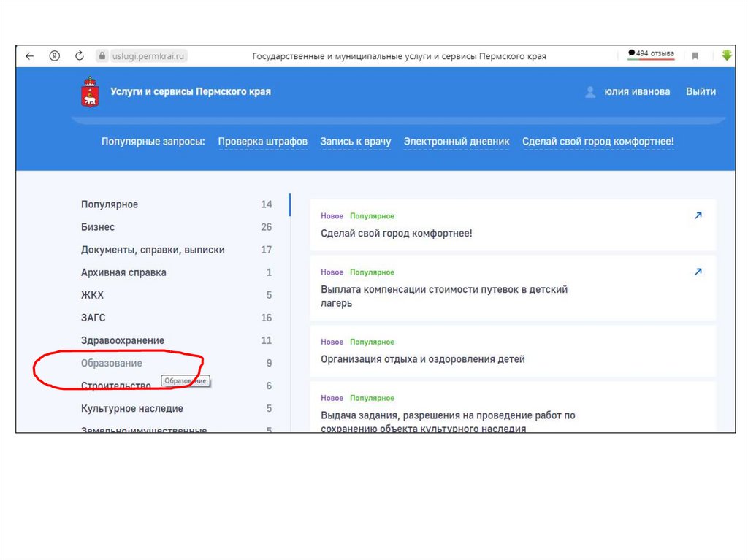748x560 pixels.
Task: Click the 'Выйти' logout link
Action: 701,92
